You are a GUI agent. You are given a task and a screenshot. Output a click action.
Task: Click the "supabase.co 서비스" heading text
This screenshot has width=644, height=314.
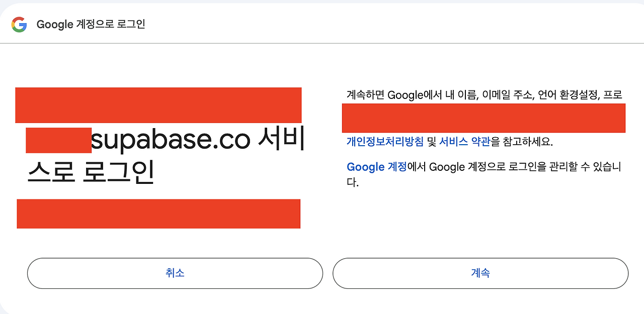click(x=198, y=141)
